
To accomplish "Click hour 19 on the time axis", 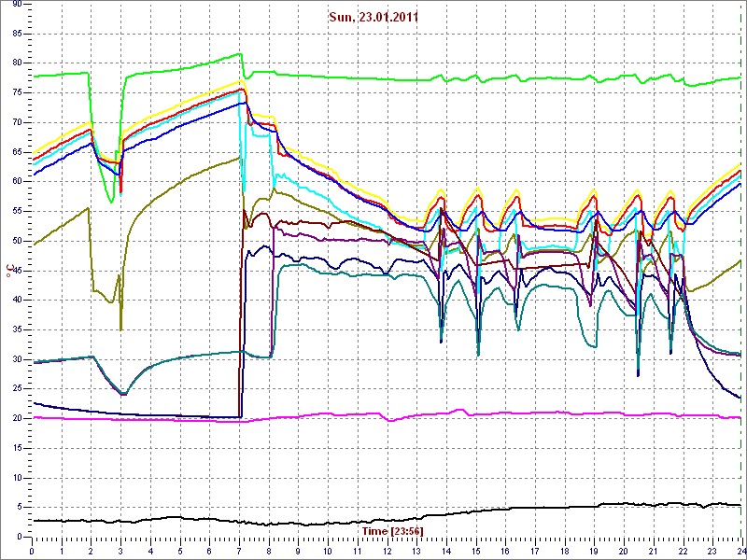I will coord(593,551).
